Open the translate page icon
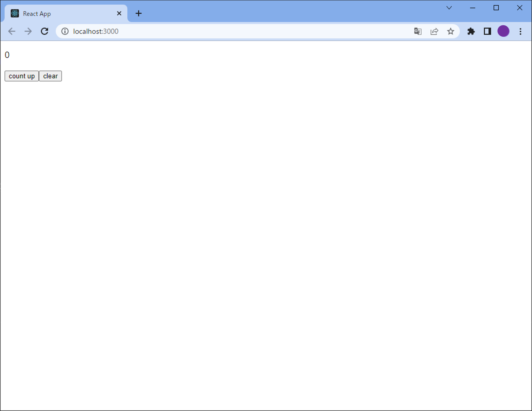This screenshot has width=532, height=411. tap(418, 31)
